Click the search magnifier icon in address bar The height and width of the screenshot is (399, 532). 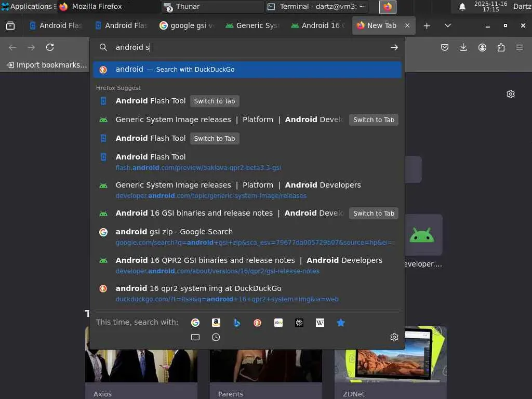click(103, 47)
